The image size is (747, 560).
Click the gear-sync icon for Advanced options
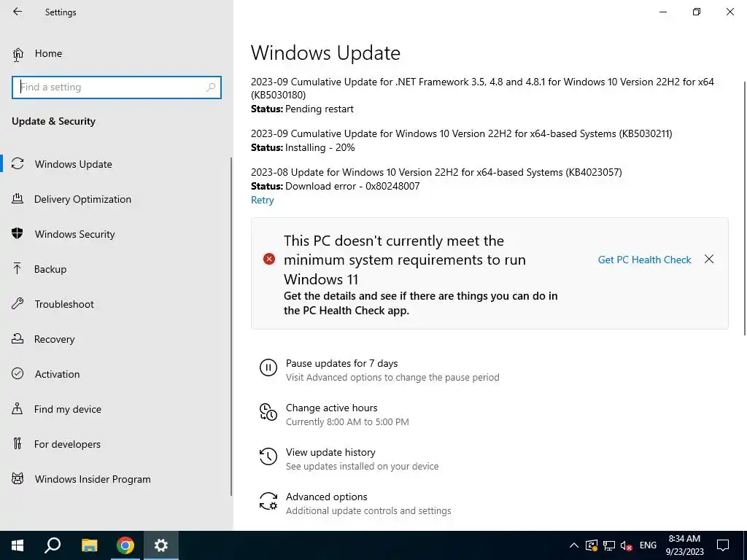tap(268, 502)
